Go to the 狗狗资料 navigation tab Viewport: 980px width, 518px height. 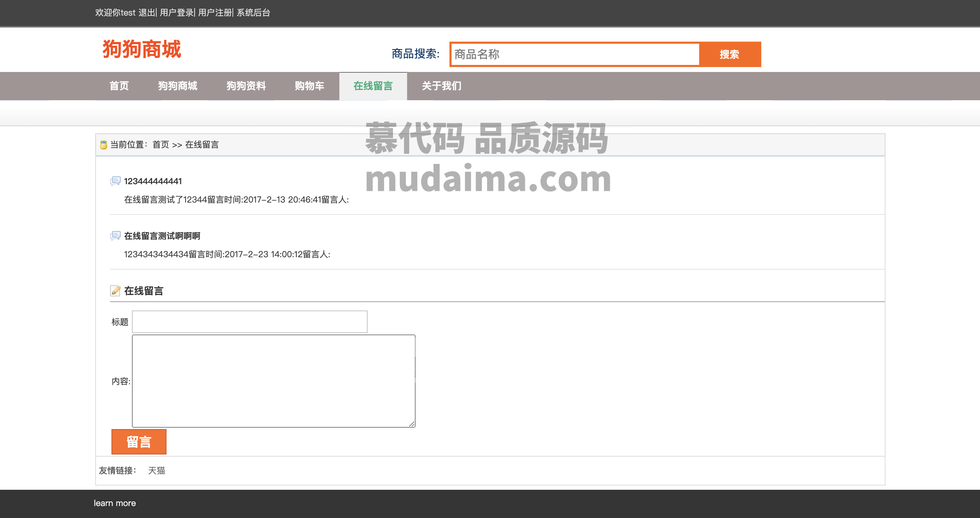(246, 86)
